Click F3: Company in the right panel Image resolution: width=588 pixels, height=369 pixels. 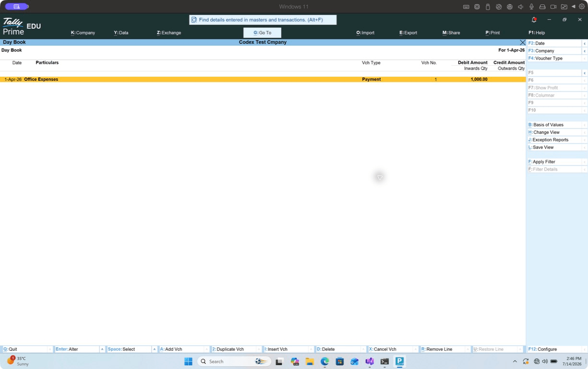tap(554, 51)
